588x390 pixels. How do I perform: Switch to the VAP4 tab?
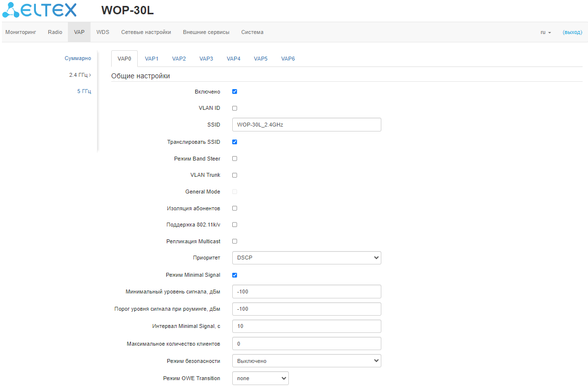click(234, 59)
